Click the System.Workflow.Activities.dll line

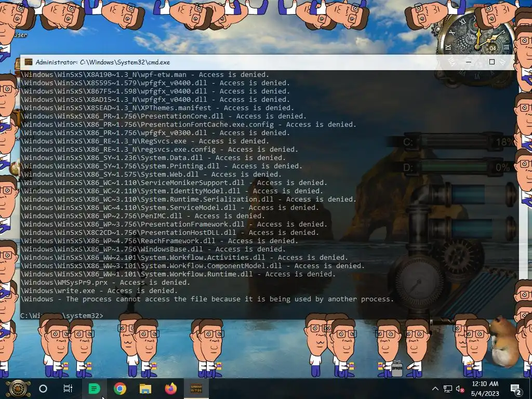coord(184,258)
